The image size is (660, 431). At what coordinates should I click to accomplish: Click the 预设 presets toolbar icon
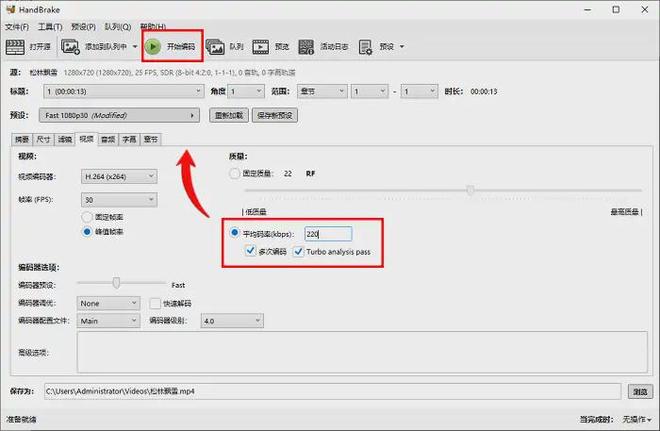365,47
